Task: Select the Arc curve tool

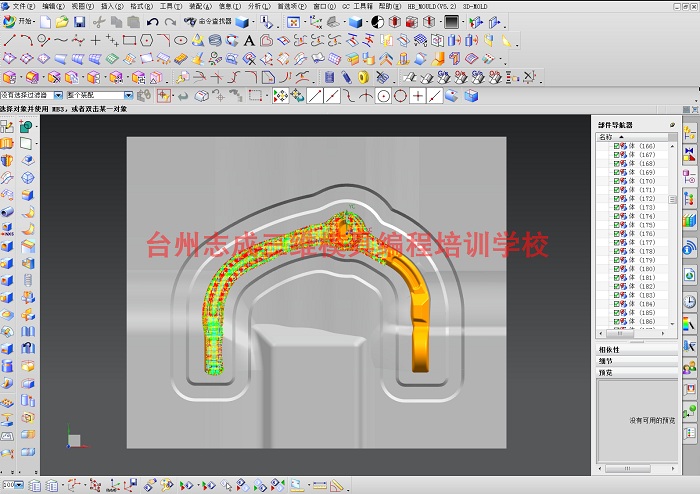Action: pos(27,41)
